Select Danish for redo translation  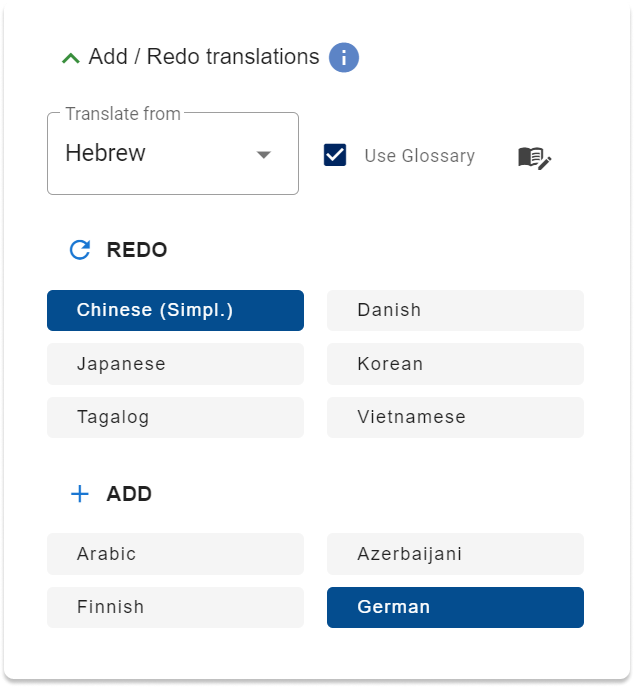pyautogui.click(x=455, y=310)
